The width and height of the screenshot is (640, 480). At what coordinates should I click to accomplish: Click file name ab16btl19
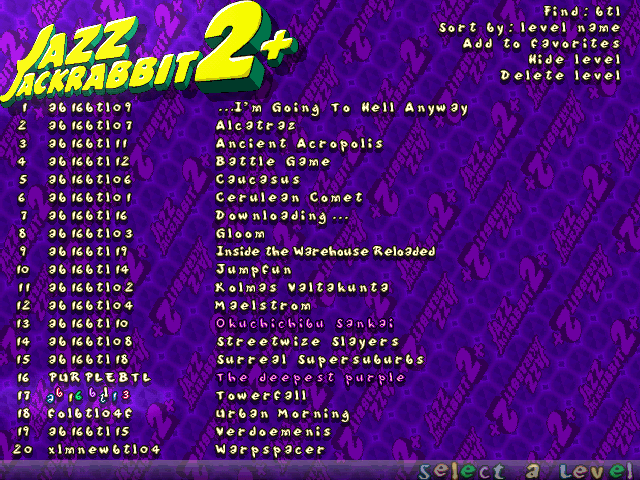coord(88,251)
